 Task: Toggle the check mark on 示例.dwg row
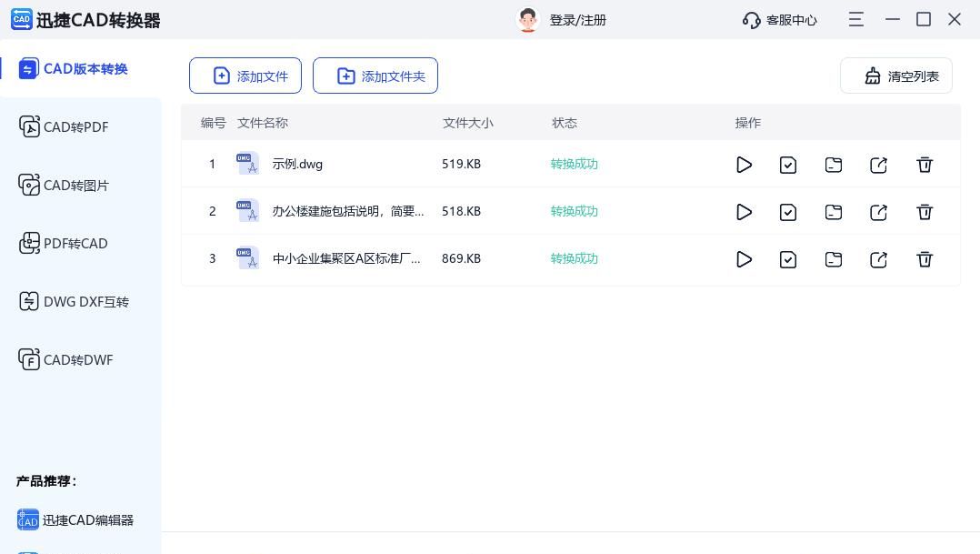coord(788,165)
